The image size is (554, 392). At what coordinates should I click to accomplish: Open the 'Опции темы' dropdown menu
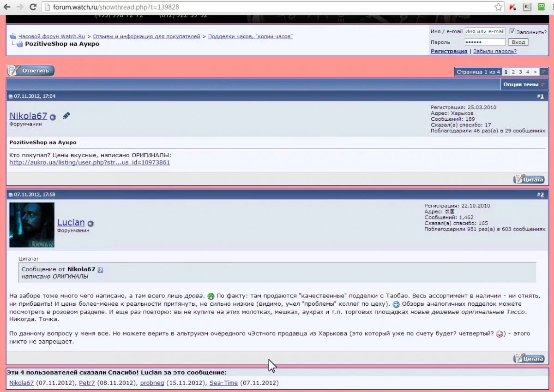pyautogui.click(x=524, y=84)
